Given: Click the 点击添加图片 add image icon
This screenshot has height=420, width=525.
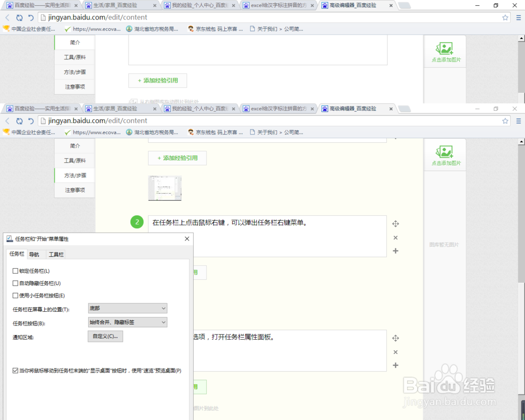Looking at the screenshot, I should coord(445,154).
